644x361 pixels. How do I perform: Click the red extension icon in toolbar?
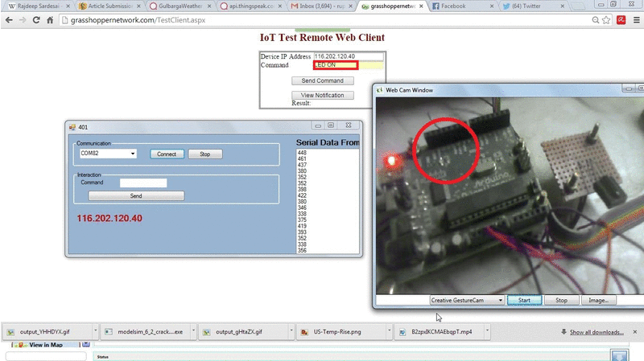621,19
